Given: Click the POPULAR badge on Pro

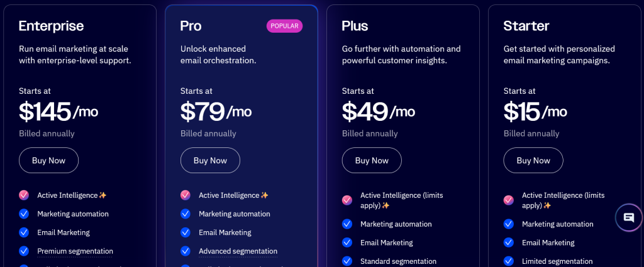Looking at the screenshot, I should pos(285,26).
